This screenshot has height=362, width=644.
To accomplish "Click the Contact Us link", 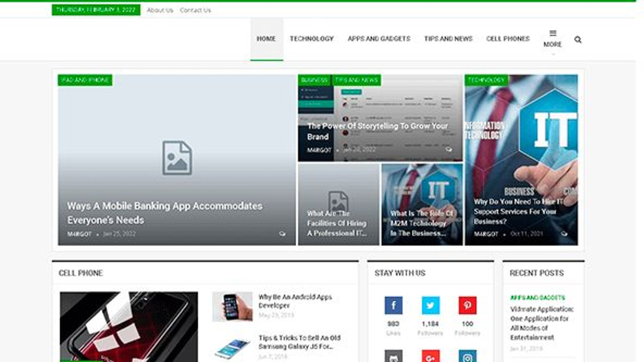I will coord(195,10).
